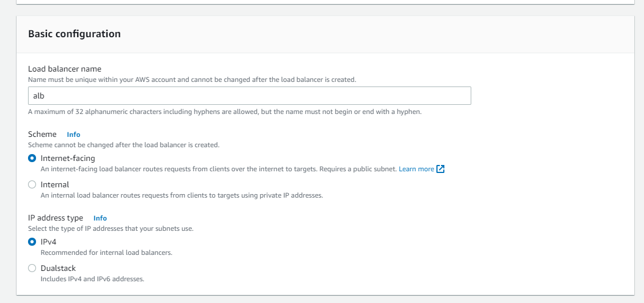Click the Dualstack option label text
This screenshot has width=644, height=303.
[x=58, y=268]
